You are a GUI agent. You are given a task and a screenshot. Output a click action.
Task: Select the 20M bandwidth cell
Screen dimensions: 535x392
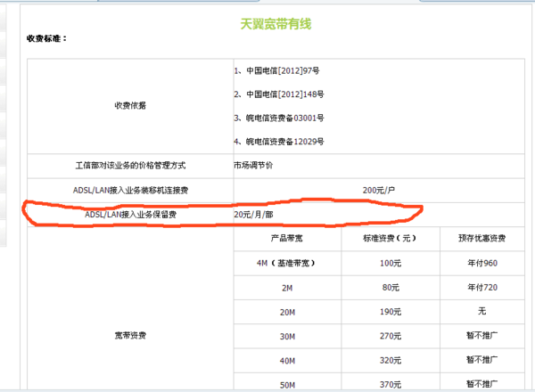[x=287, y=312]
